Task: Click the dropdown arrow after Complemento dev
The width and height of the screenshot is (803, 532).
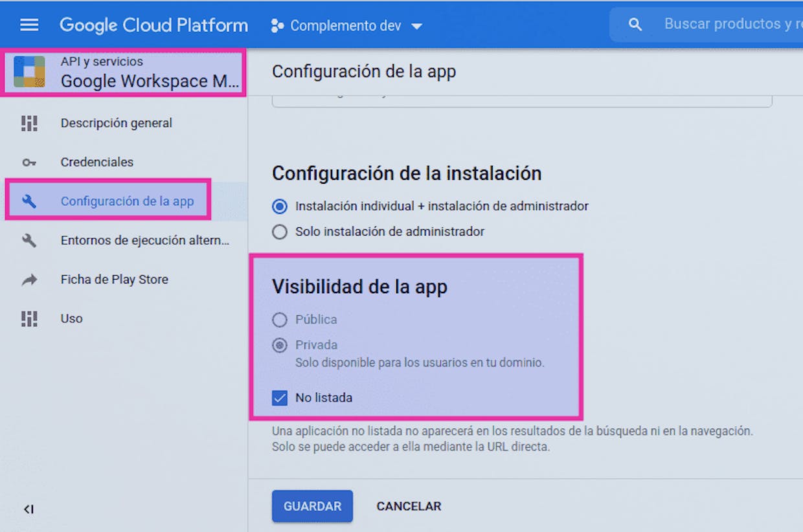Action: [417, 27]
